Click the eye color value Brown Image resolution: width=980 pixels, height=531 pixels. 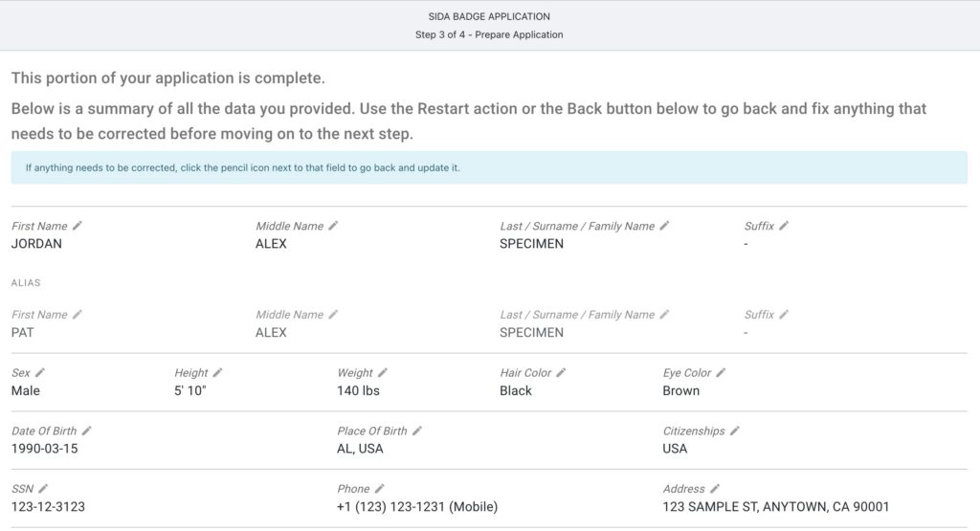(681, 390)
